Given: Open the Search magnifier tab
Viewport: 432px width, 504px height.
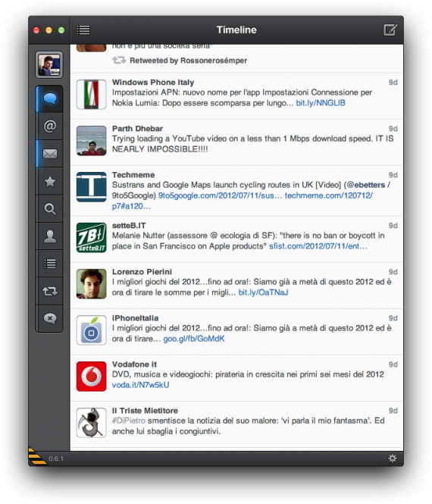Looking at the screenshot, I should [x=50, y=209].
